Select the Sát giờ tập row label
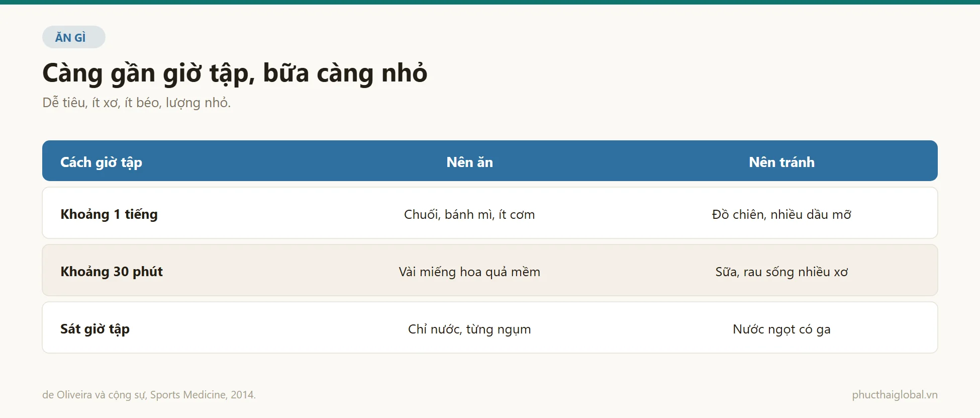This screenshot has width=980, height=418. point(95,329)
